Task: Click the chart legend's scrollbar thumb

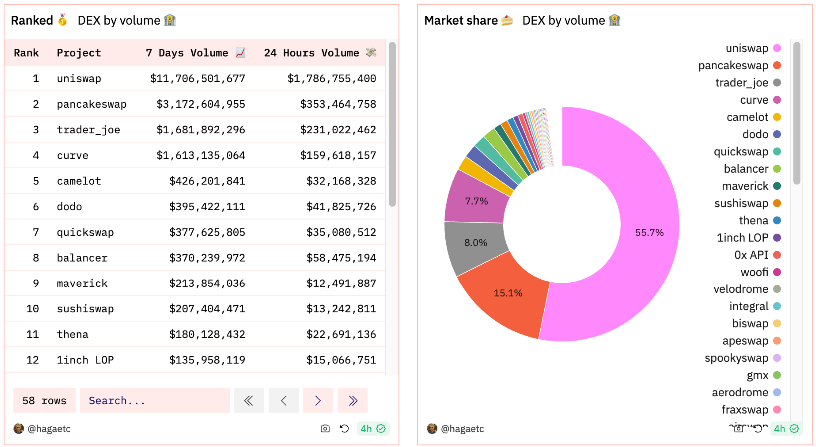Action: click(x=796, y=113)
